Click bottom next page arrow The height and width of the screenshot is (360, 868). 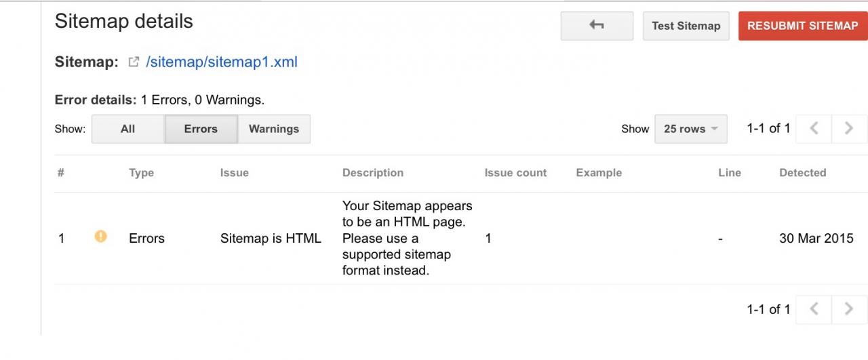[849, 309]
